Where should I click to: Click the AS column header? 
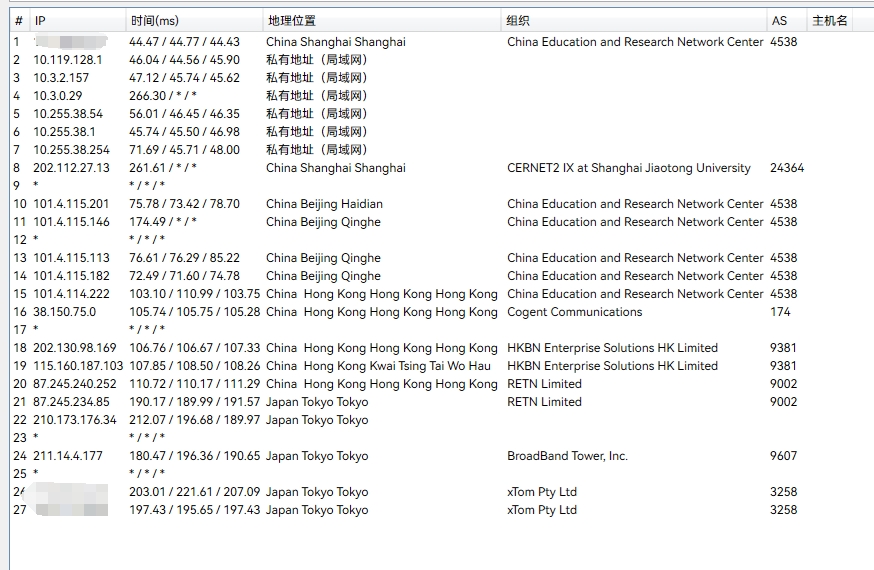779,20
